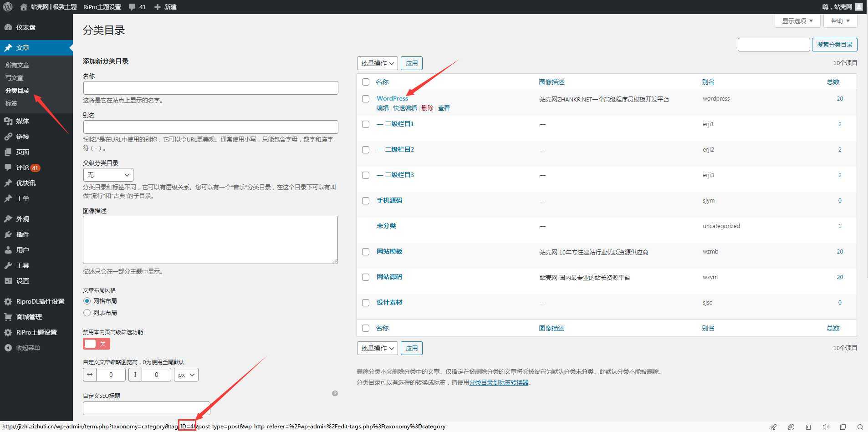Open 标签 submenu item
Image resolution: width=868 pixels, height=432 pixels.
[x=11, y=103]
